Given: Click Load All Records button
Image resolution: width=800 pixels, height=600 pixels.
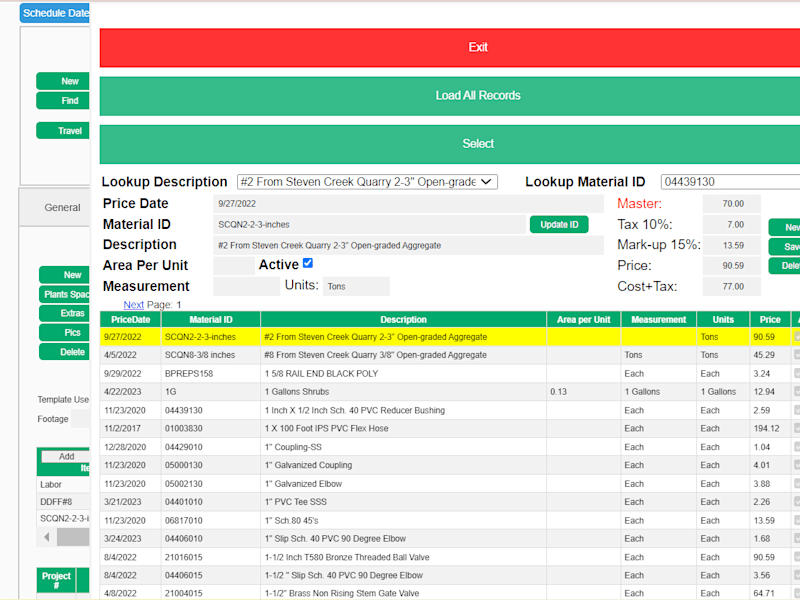Looking at the screenshot, I should tap(449, 96).
